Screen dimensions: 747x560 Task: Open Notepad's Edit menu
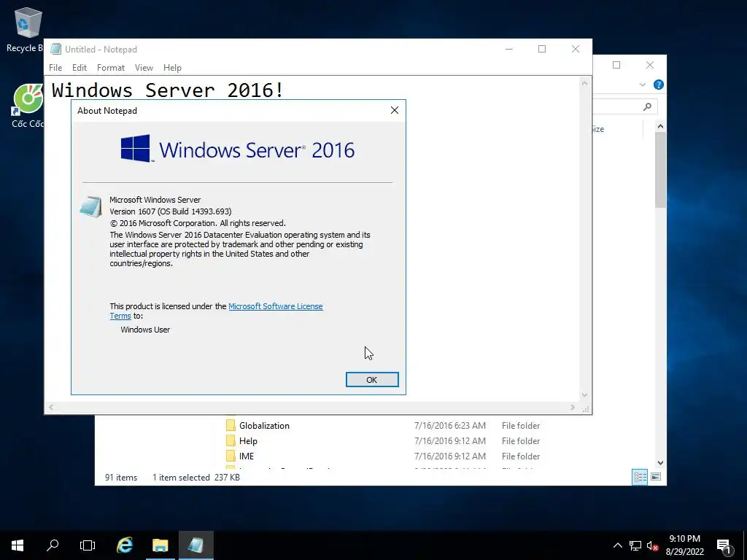[x=79, y=68]
